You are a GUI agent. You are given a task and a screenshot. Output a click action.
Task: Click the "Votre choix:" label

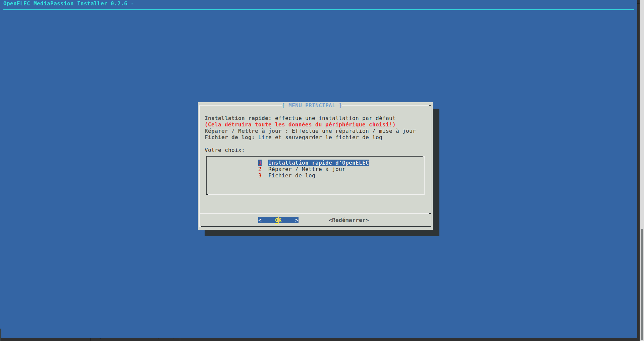[224, 150]
